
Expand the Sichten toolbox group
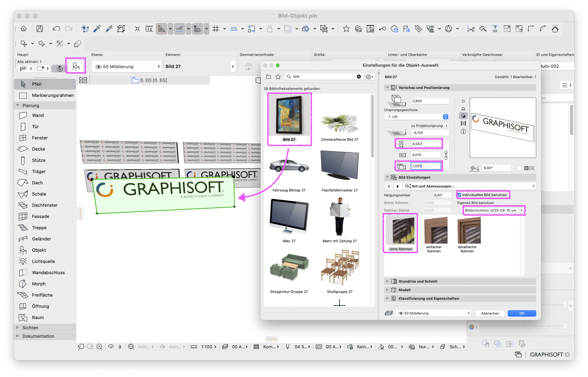(x=17, y=327)
